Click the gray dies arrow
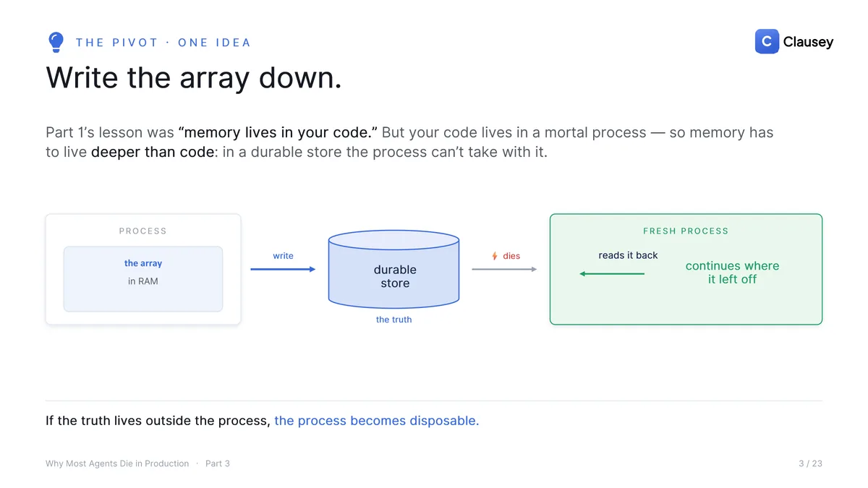The width and height of the screenshot is (868, 488). pyautogui.click(x=504, y=269)
